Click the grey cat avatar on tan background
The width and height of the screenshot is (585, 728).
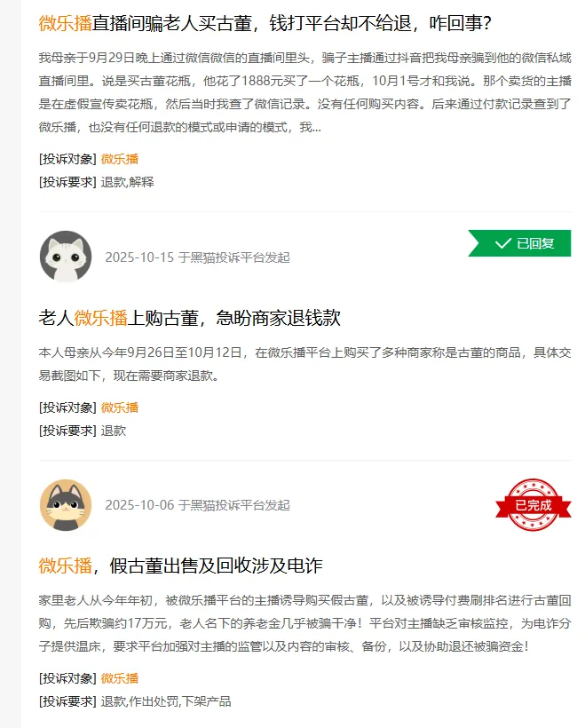click(66, 505)
